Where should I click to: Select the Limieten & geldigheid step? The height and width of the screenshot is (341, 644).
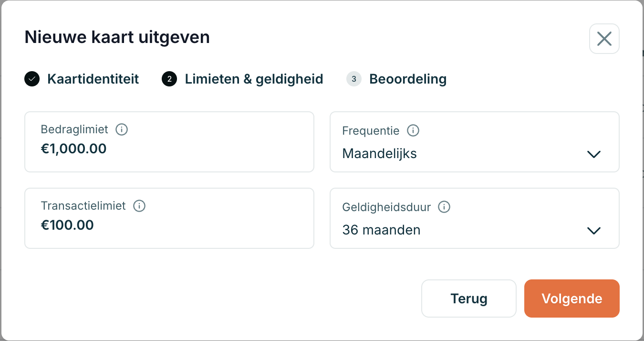(254, 79)
